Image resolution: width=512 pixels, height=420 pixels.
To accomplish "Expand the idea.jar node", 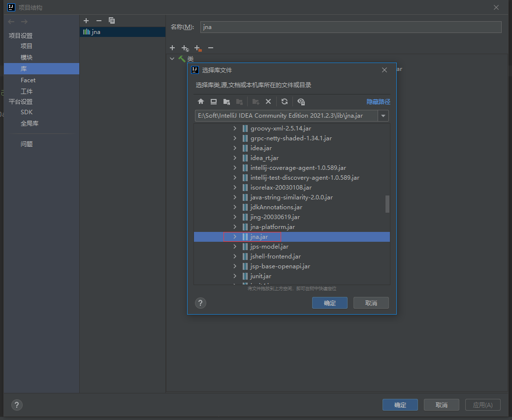I will pos(235,148).
